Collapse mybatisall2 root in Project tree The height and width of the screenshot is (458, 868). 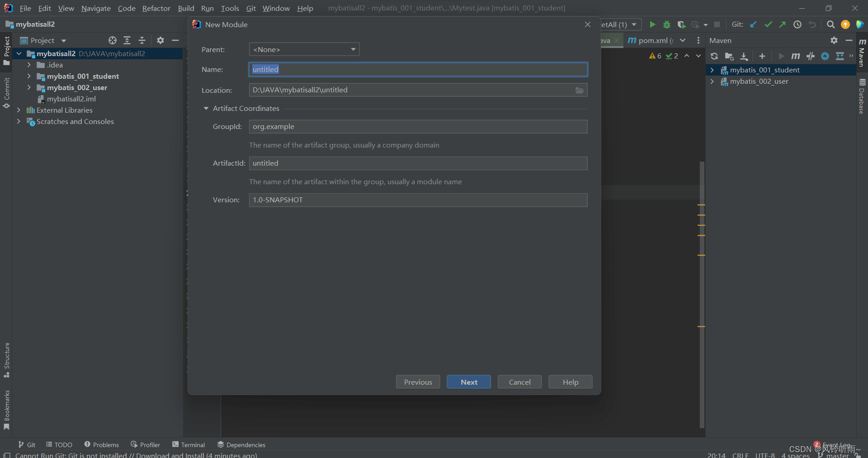(19, 54)
